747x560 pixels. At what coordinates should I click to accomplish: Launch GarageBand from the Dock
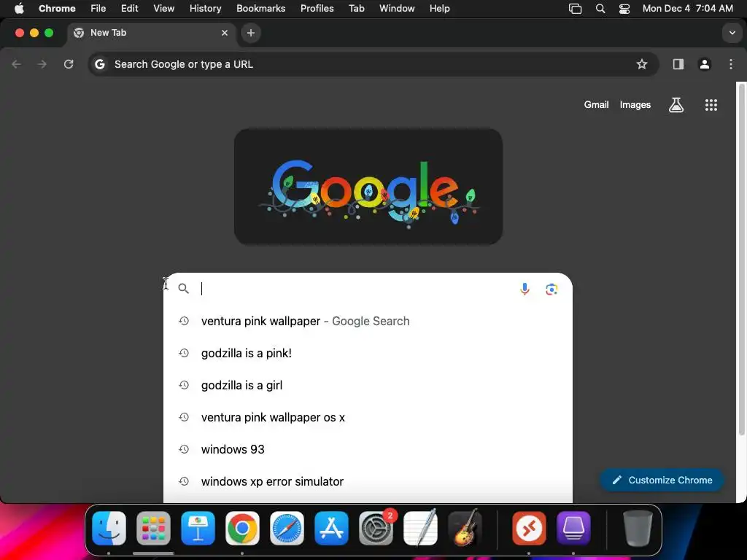(x=465, y=528)
